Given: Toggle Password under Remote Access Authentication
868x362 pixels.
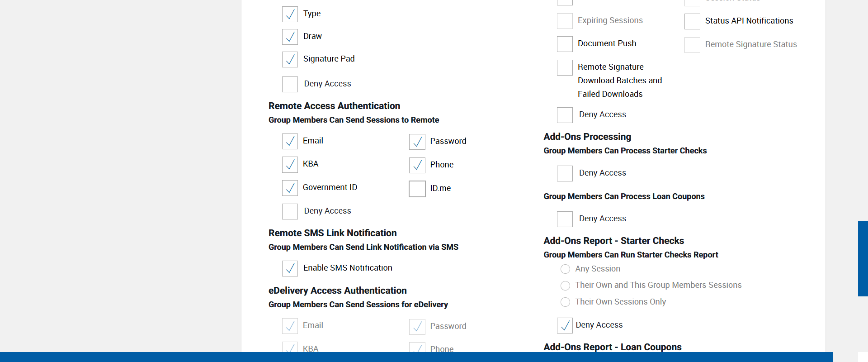Looking at the screenshot, I should [417, 142].
